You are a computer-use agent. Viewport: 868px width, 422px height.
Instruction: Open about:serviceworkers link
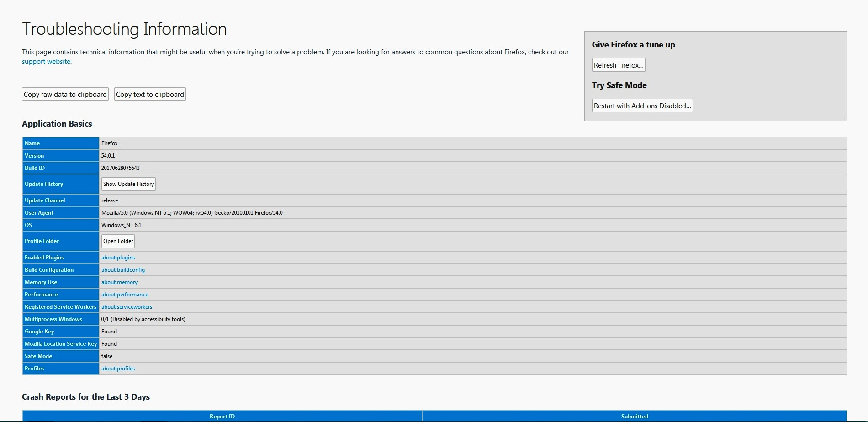[x=127, y=307]
